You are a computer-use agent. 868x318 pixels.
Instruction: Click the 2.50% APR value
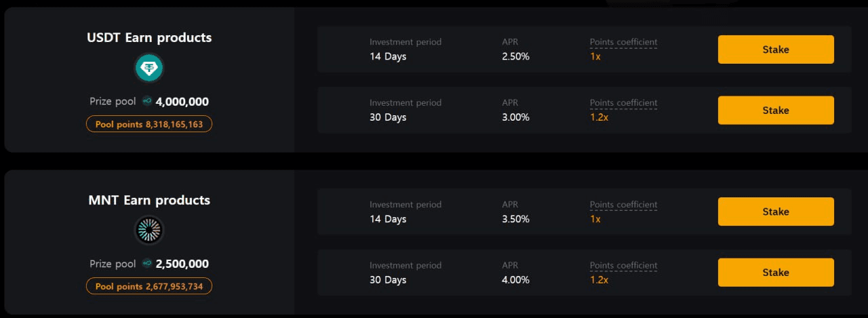[515, 56]
